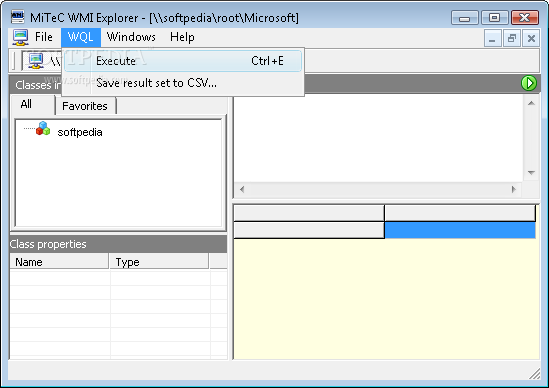
Task: Close the MiTeC WMI Explorer window
Action: [524, 18]
